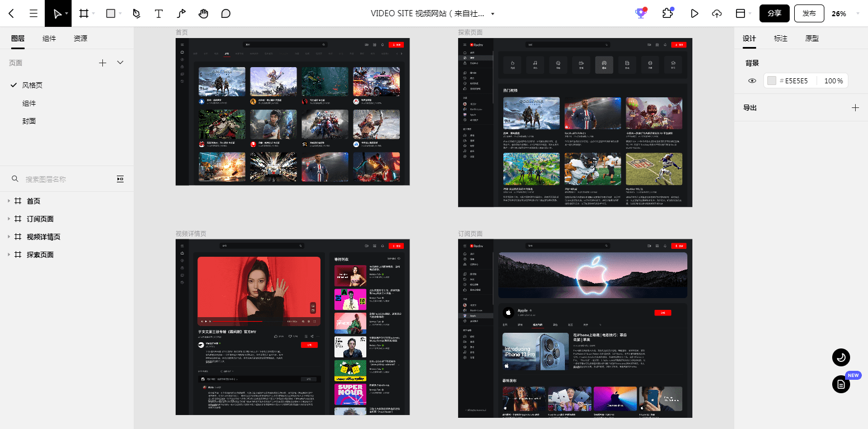Viewport: 868px width, 429px height.
Task: Open the trophy rewards icon
Action: click(641, 13)
